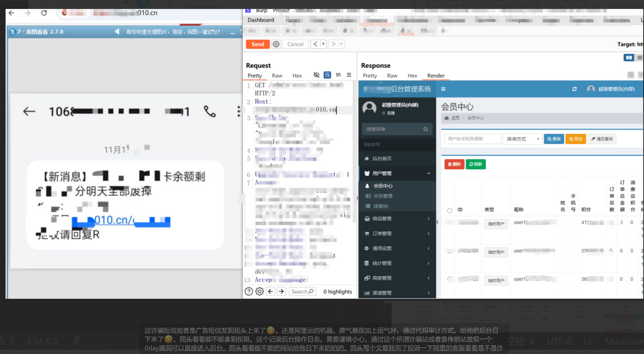Screen dimensions: 644x354
Task: Expand the 订单管理 sidebar menu
Action: (x=397, y=233)
